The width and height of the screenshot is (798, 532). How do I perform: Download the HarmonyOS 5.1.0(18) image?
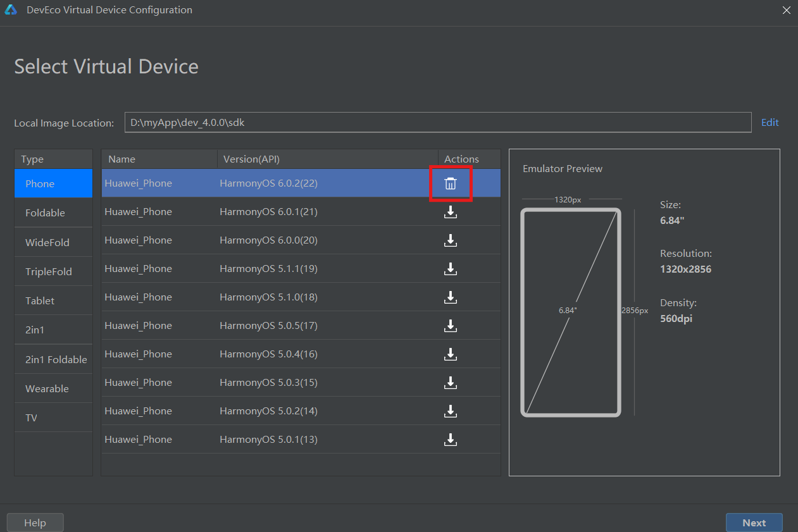click(451, 297)
